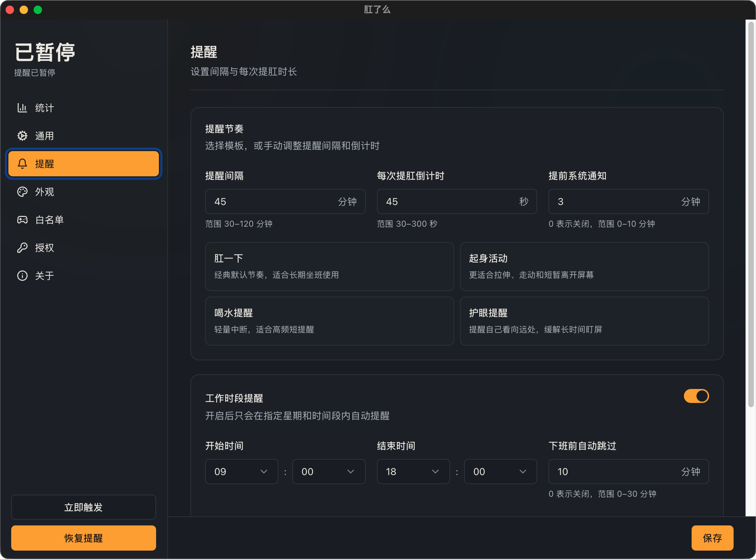This screenshot has height=559, width=756.
Task: Click the 0 表示关闭，范围 0–30 分钟 hint
Action: click(x=602, y=494)
